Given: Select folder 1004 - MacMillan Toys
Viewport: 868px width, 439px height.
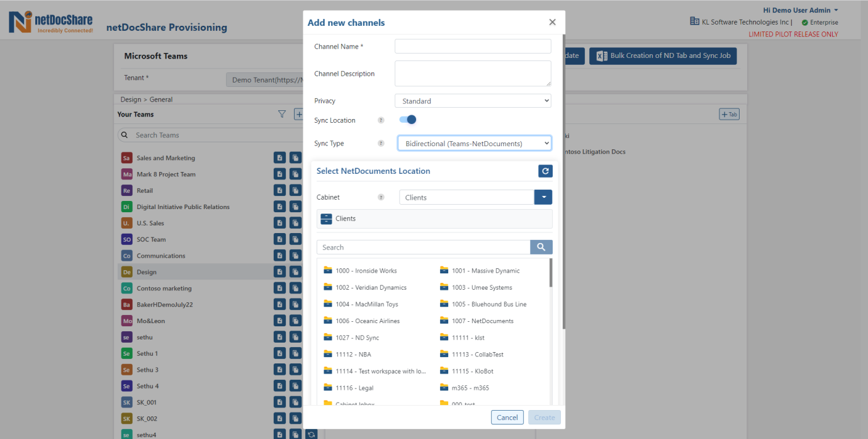Looking at the screenshot, I should pos(367,304).
